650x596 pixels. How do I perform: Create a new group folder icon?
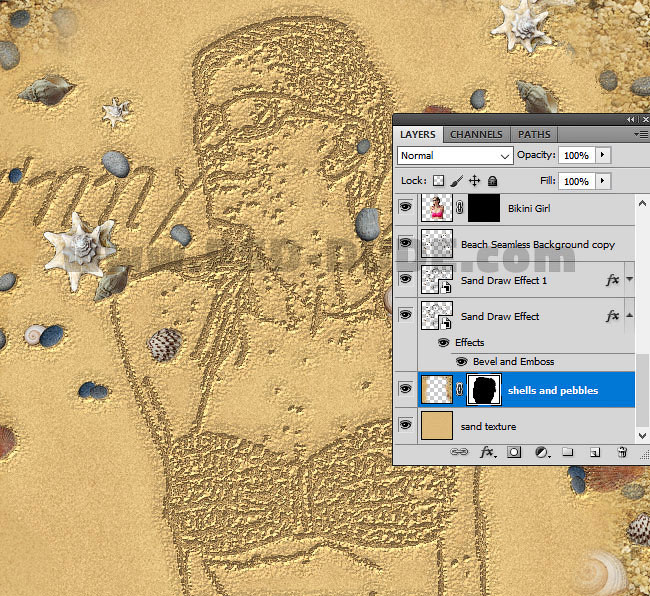[x=568, y=452]
